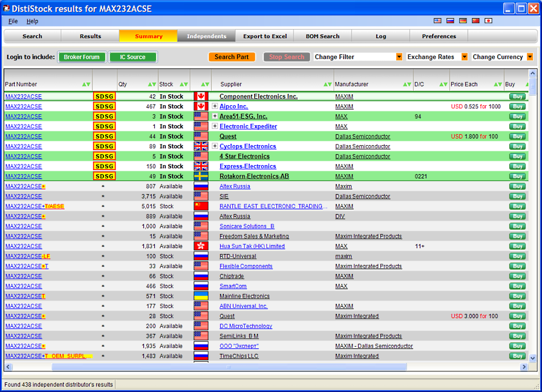Expand the Electronic Expediter row plus box

pyautogui.click(x=215, y=126)
